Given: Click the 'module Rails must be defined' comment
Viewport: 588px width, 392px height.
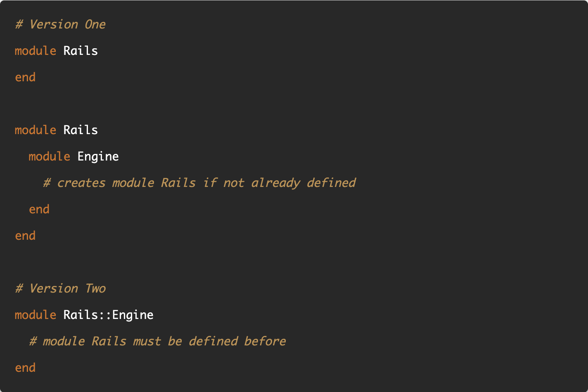Looking at the screenshot, I should tap(158, 341).
